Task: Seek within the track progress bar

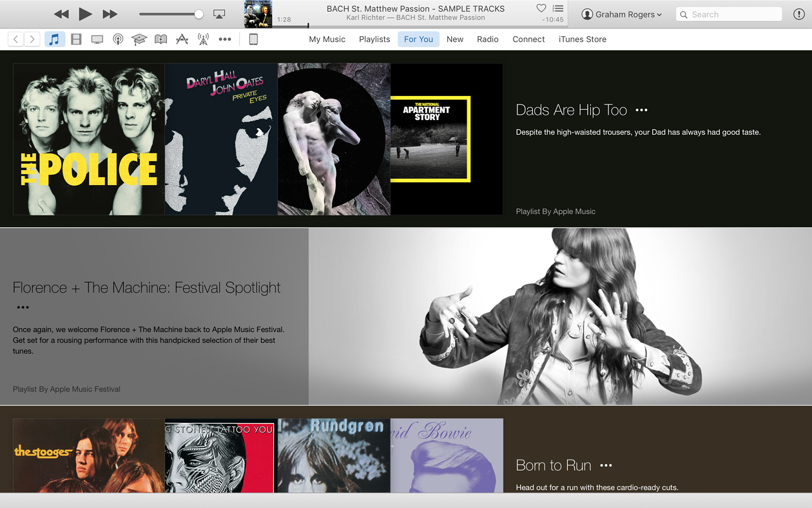Action: tap(421, 26)
